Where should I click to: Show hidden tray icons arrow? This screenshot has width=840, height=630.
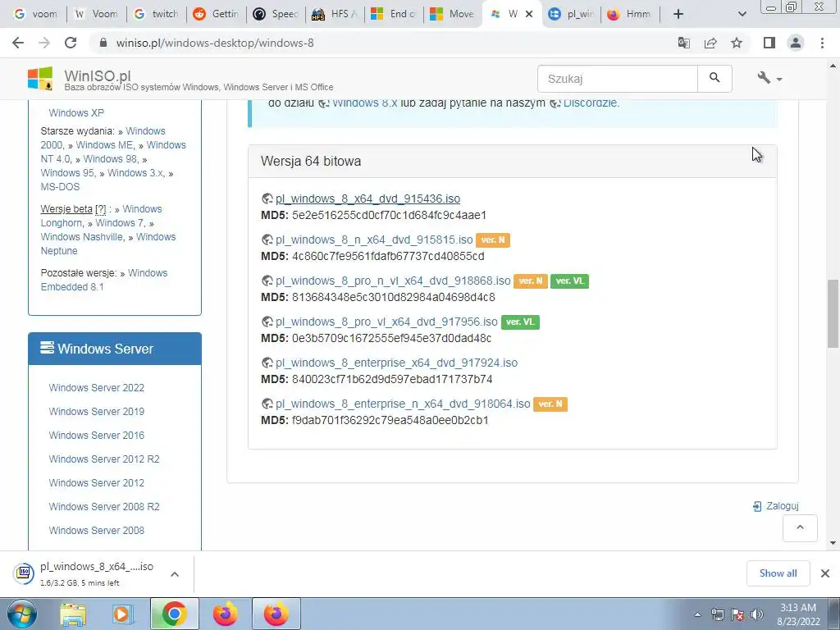pos(697,614)
